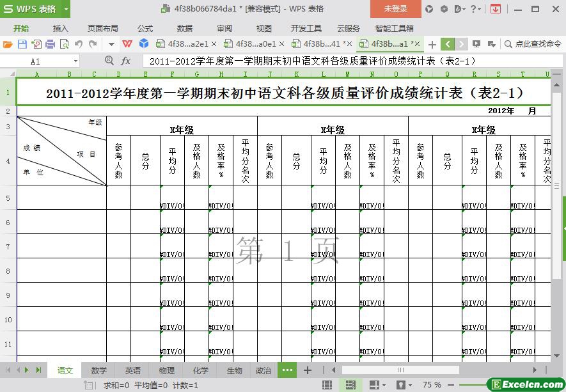Switch to the 物理 sheet tab
This screenshot has width=566, height=392.
click(166, 370)
